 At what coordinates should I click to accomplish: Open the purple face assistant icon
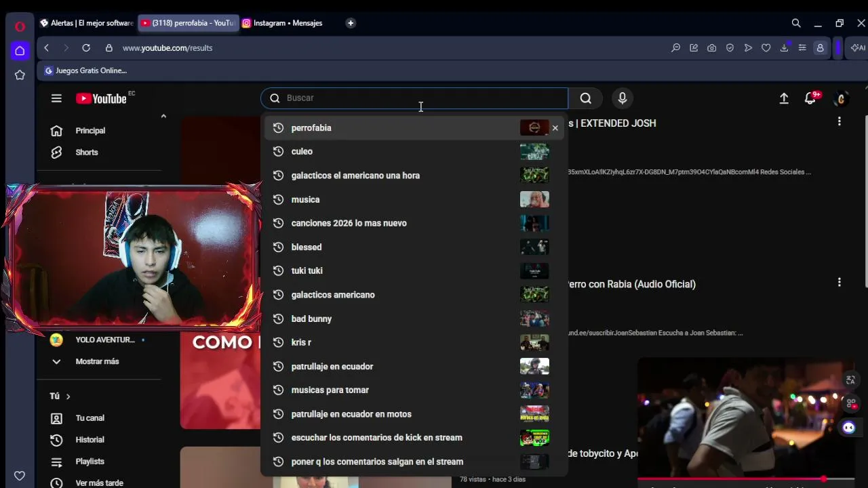tap(849, 428)
